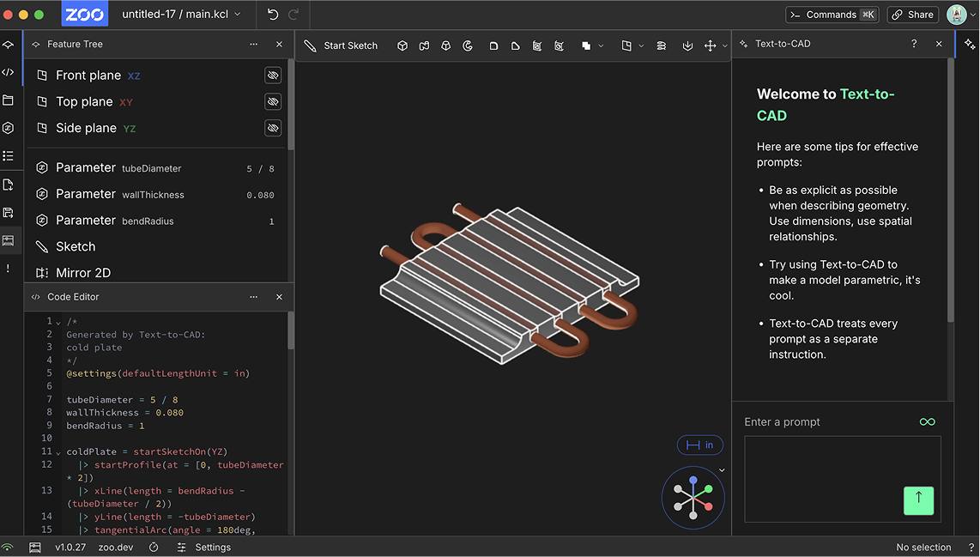Image resolution: width=980 pixels, height=557 pixels.
Task: Hide the Front plane
Action: [x=272, y=76]
